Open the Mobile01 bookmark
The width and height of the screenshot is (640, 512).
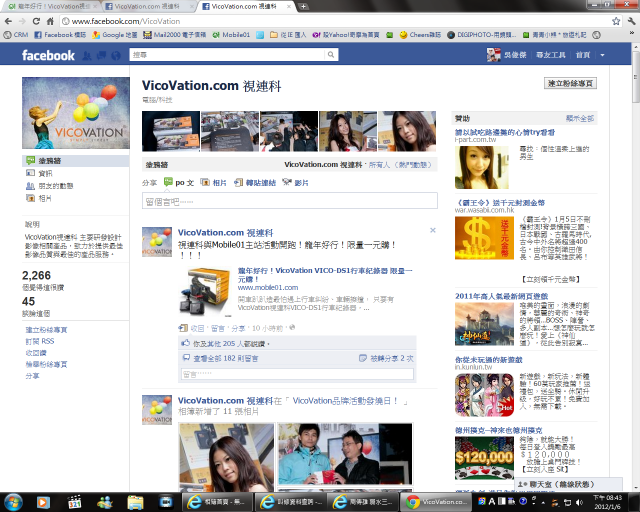[231, 35]
